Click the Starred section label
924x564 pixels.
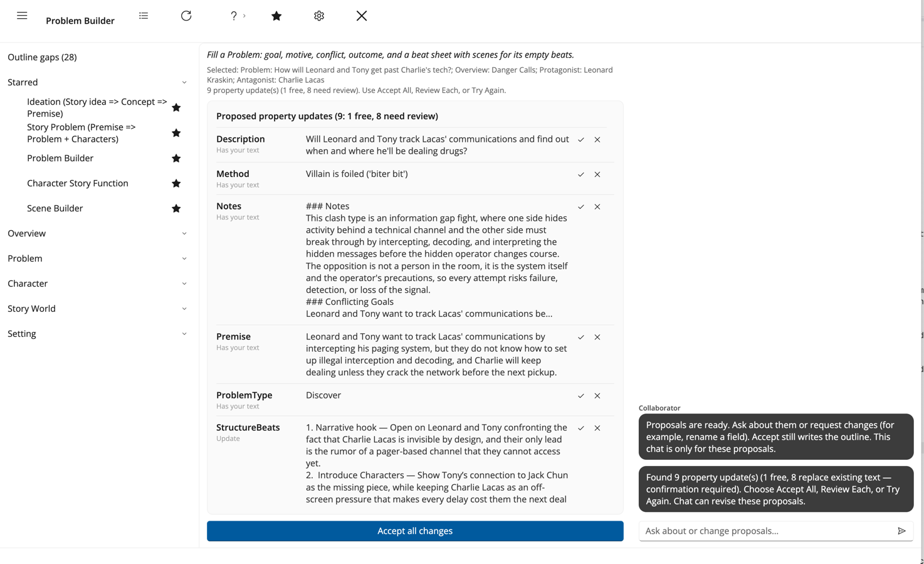click(23, 83)
